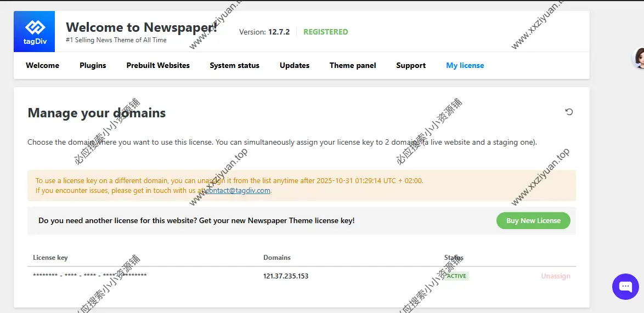Click the green ACTIVE status badge
The image size is (644, 313).
[456, 276]
